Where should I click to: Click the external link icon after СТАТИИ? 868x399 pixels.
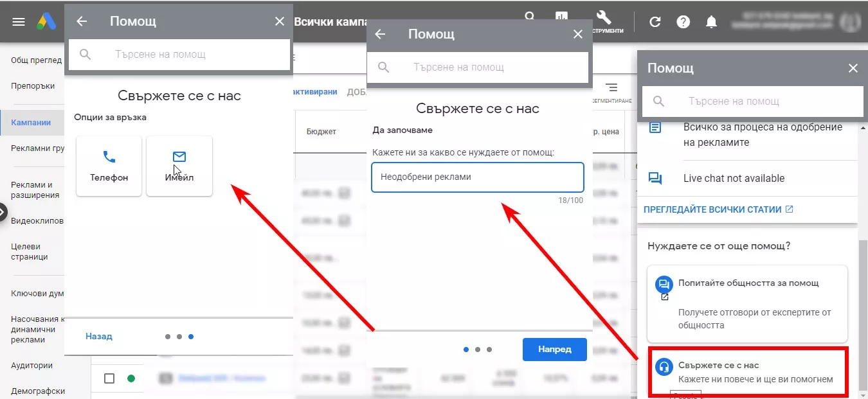point(790,209)
